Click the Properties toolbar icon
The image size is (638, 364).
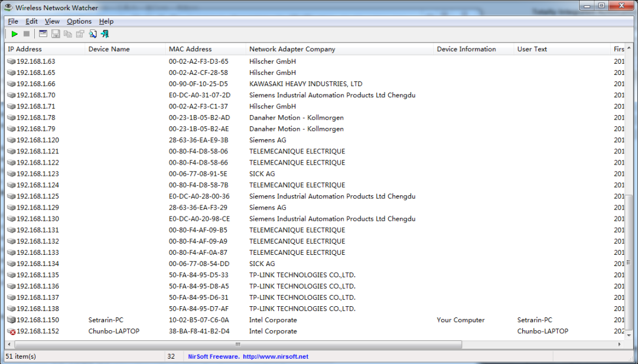[x=80, y=34]
